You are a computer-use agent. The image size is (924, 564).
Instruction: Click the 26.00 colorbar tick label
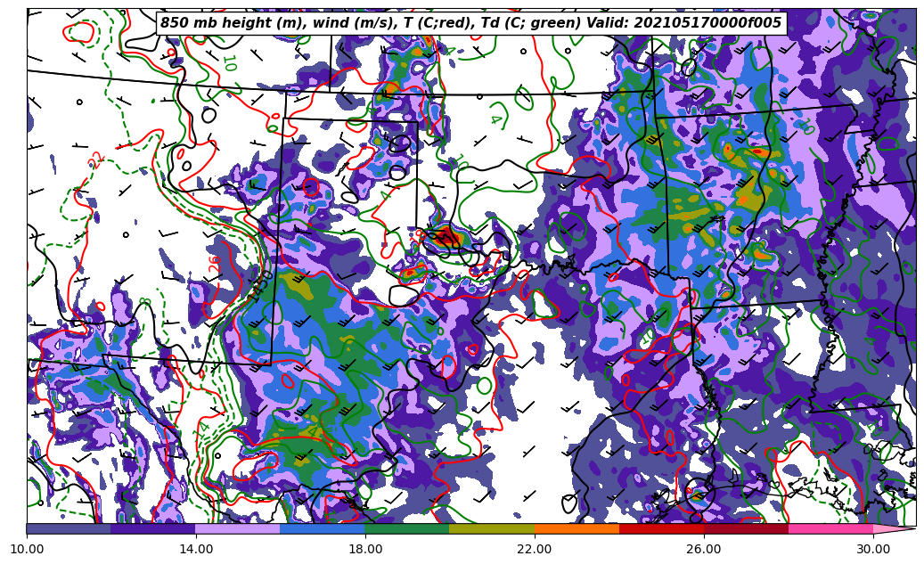[704, 549]
